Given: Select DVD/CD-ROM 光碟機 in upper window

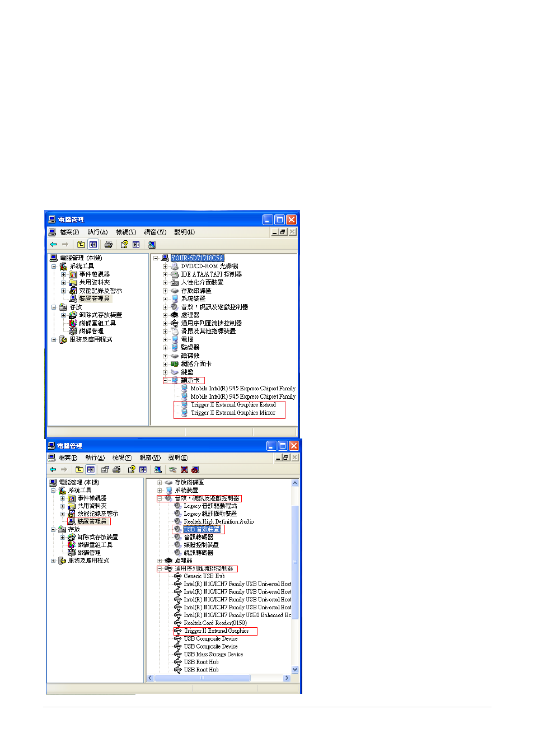Looking at the screenshot, I should (209, 266).
